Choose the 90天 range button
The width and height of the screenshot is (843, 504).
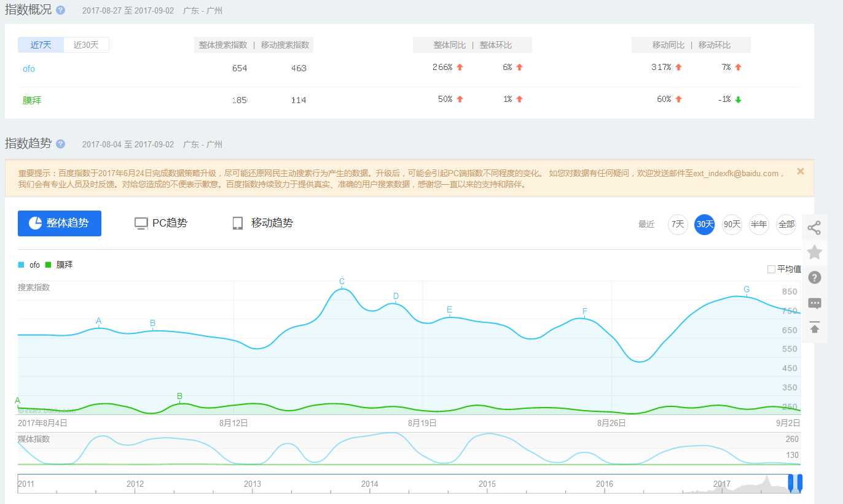[x=732, y=225]
